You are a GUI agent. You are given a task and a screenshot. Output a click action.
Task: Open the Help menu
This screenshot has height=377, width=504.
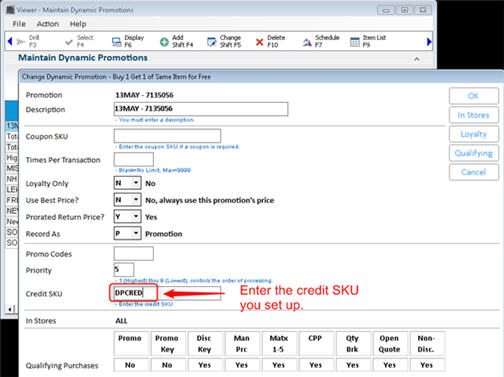[78, 24]
